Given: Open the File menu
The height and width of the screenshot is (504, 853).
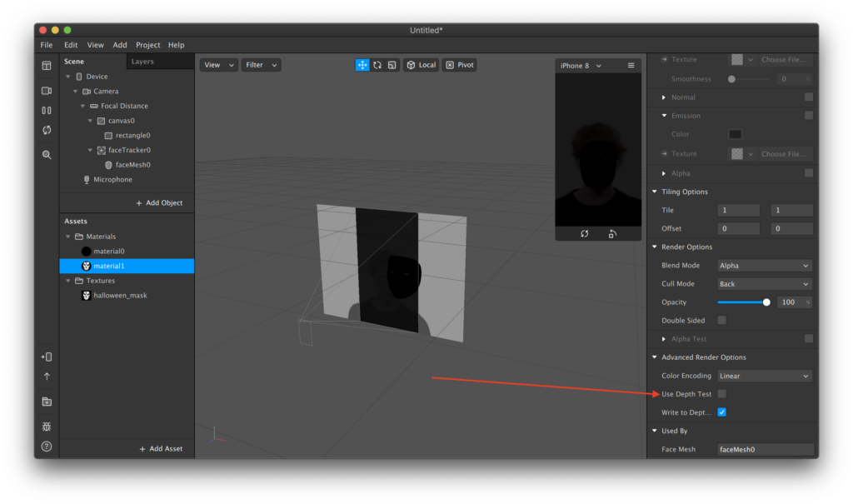Looking at the screenshot, I should tap(47, 45).
